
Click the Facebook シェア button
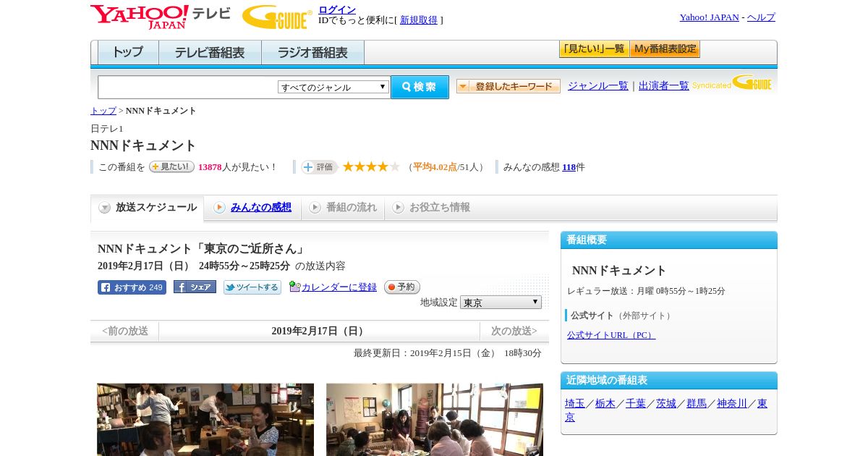(x=195, y=287)
